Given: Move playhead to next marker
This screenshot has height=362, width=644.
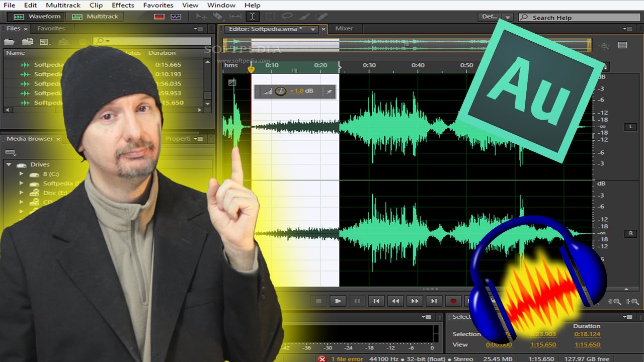Looking at the screenshot, I should click(434, 301).
